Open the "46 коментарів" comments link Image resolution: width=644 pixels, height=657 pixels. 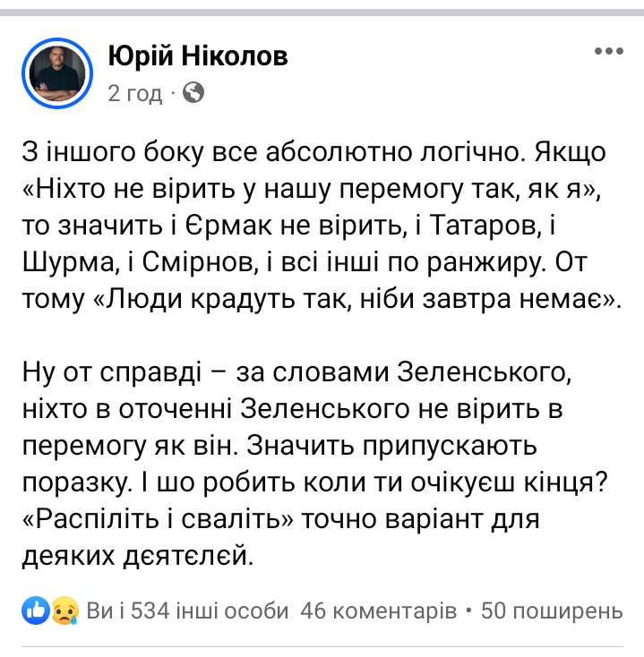coord(378,610)
